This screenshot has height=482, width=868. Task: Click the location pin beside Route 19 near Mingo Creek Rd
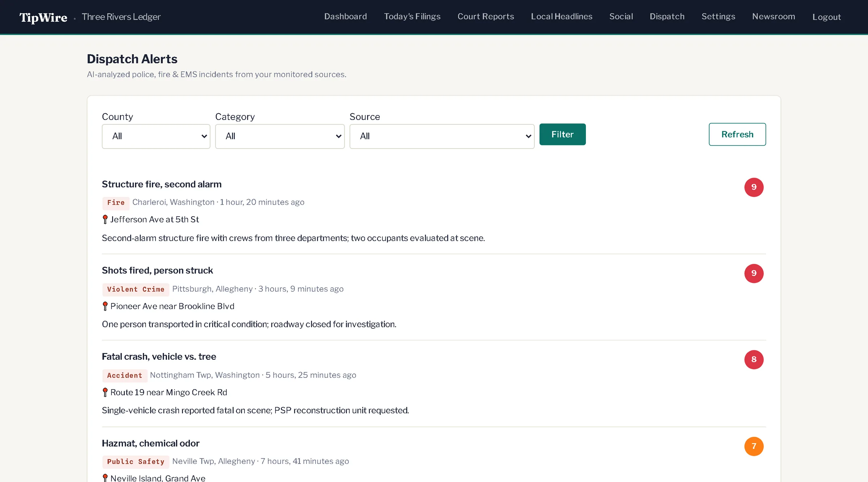105,392
